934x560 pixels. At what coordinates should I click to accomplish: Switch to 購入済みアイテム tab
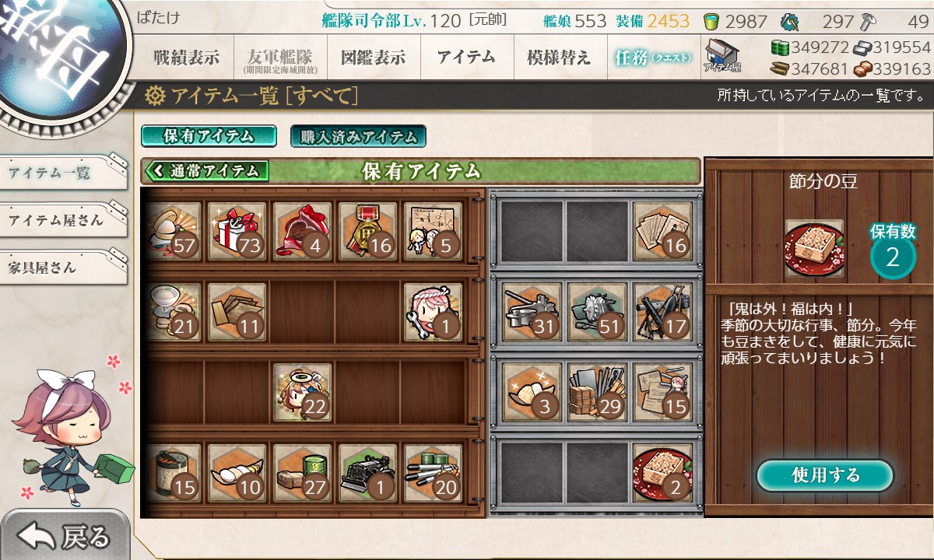(358, 137)
